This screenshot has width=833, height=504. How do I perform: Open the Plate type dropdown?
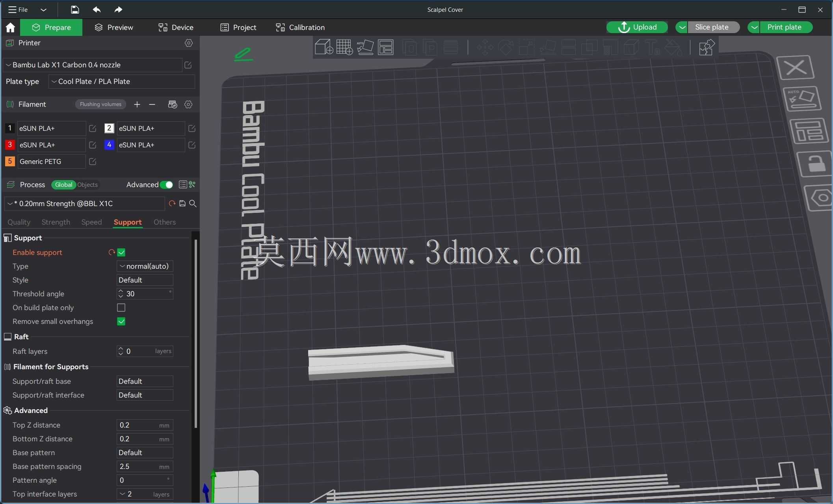click(x=122, y=82)
